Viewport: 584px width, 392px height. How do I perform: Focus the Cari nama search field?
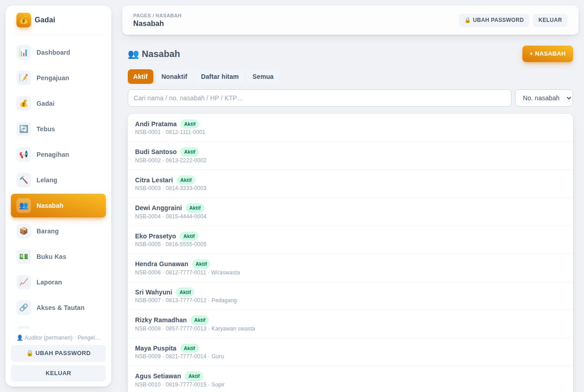click(319, 98)
